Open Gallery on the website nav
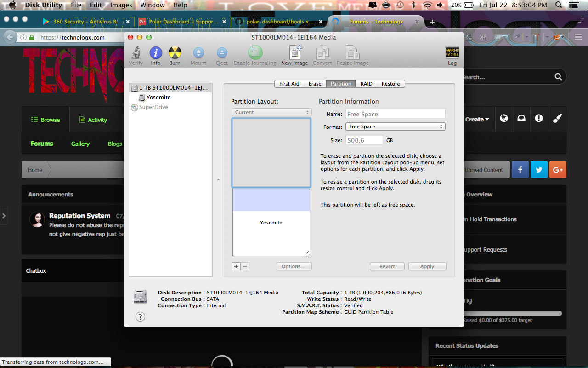The image size is (588, 368). [80, 144]
